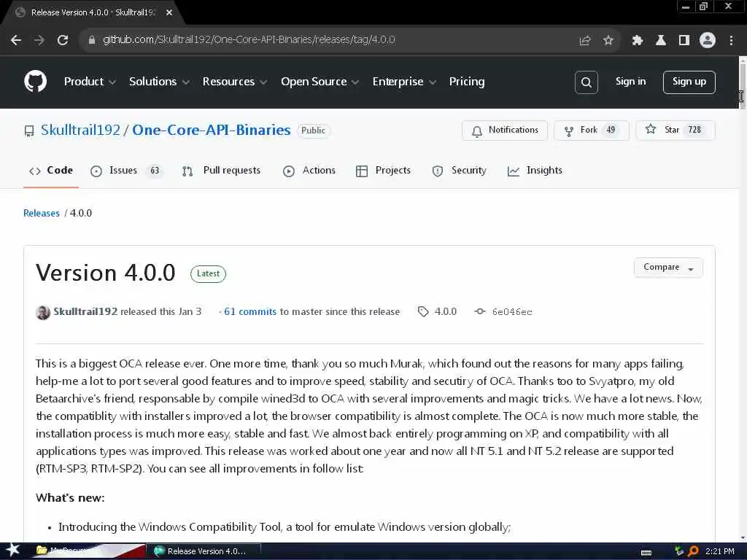
Task: Click the repository icon beside Skulltrail192
Action: click(29, 131)
